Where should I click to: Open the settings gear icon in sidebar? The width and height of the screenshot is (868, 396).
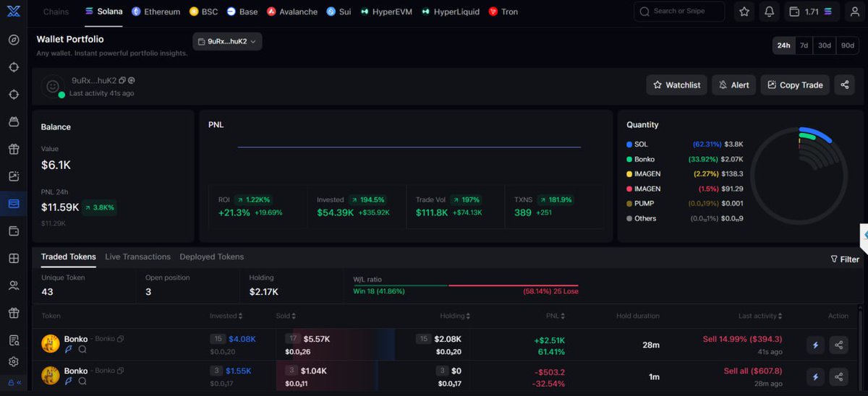(x=14, y=361)
